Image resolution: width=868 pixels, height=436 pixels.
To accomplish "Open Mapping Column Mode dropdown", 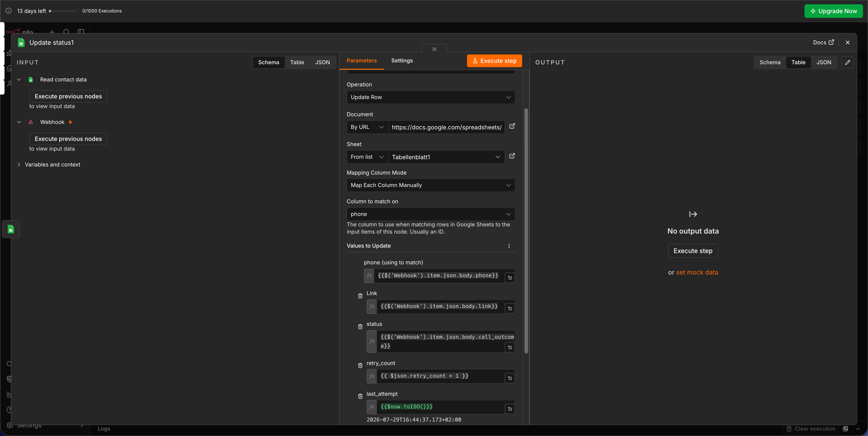I will pyautogui.click(x=431, y=185).
